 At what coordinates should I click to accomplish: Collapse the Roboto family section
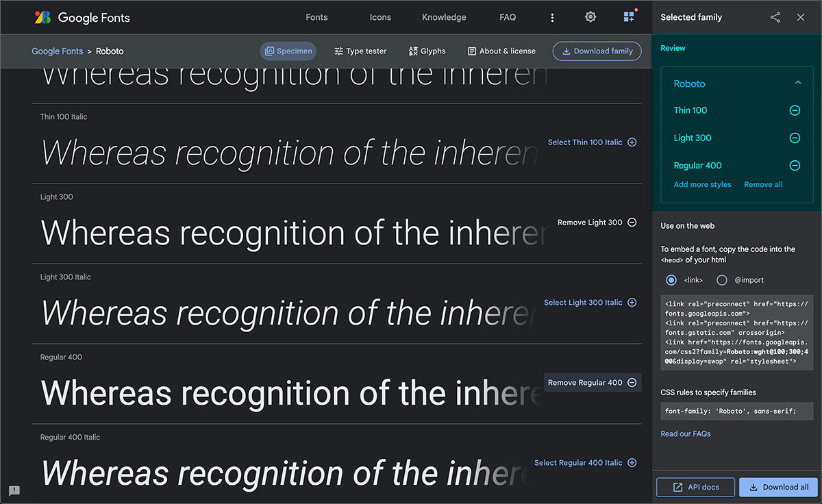tap(797, 84)
